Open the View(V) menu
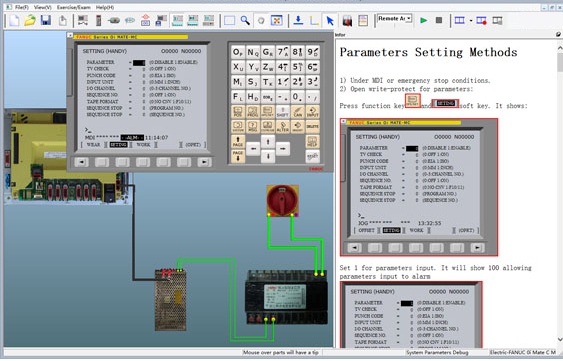 tap(42, 7)
